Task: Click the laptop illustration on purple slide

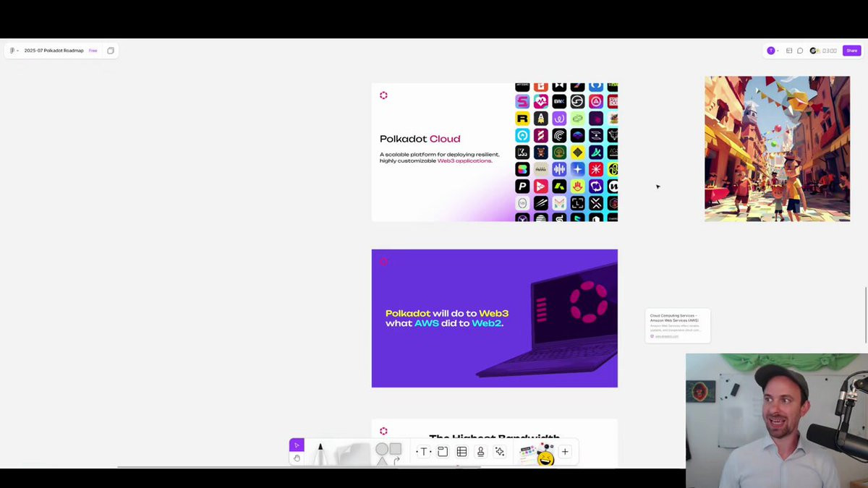Action: [547, 320]
